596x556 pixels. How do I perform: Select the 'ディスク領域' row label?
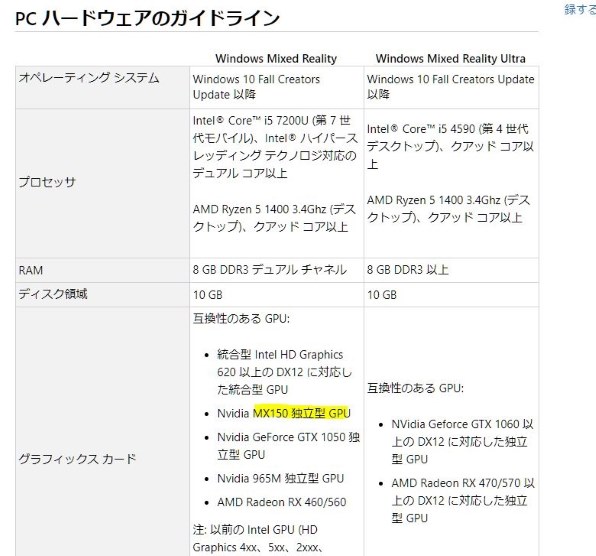[x=53, y=294]
